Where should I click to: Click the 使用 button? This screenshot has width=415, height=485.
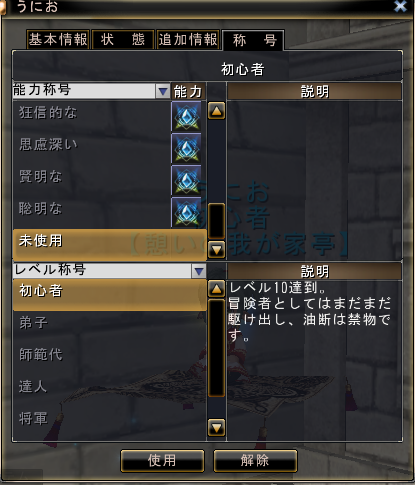[162, 461]
